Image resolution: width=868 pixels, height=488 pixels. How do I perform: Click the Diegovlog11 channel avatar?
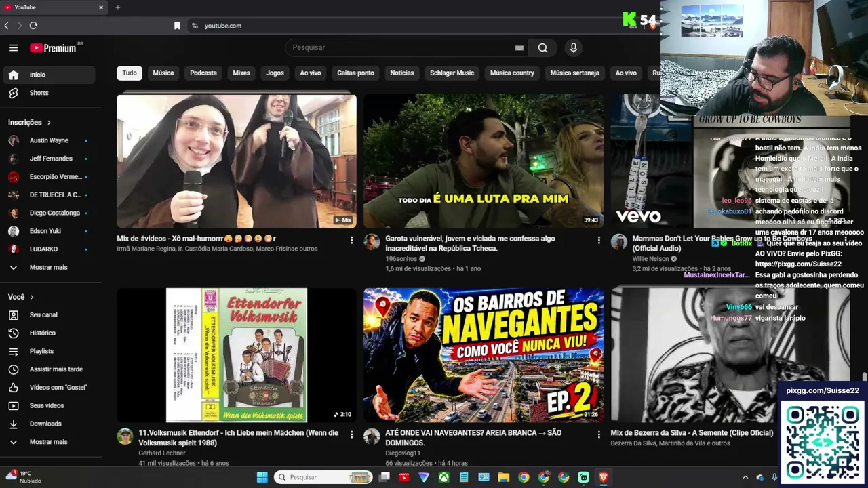tap(372, 436)
